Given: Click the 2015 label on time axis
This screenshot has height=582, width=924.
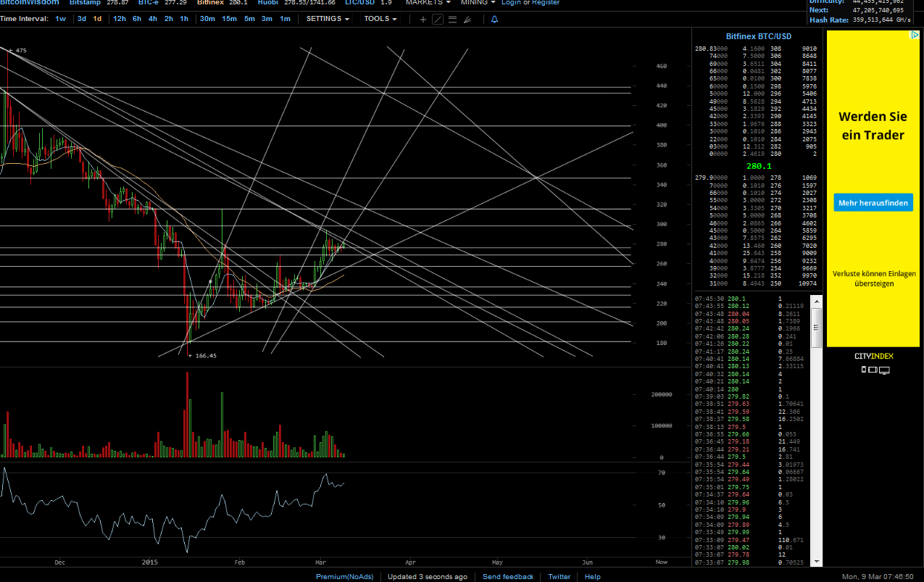Looking at the screenshot, I should (150, 562).
